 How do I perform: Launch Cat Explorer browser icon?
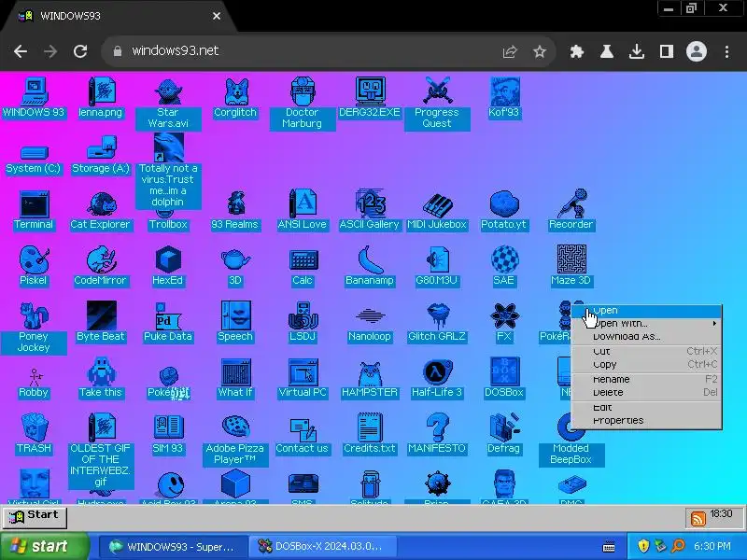[x=101, y=203]
